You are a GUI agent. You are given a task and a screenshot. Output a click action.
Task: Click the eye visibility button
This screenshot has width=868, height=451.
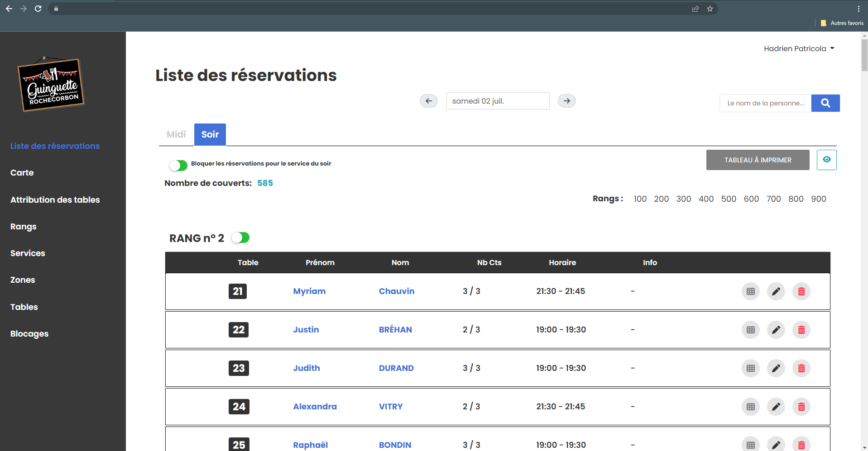[826, 160]
